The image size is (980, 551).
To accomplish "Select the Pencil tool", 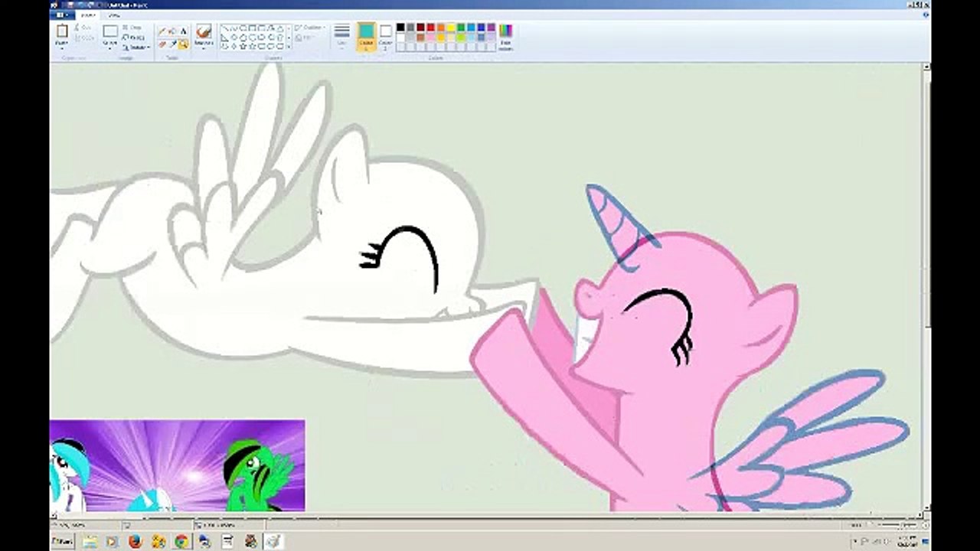I will pyautogui.click(x=162, y=31).
